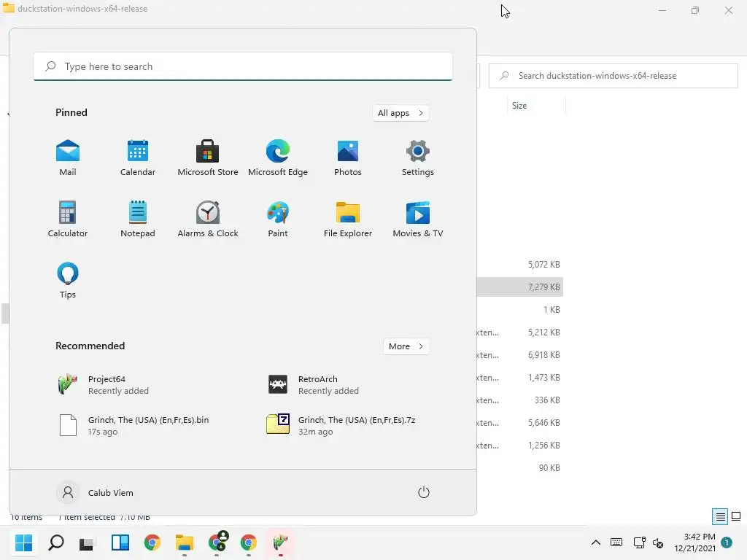Open touch keyboard tray icon
Screen dimensions: 747x560
pyautogui.click(x=616, y=542)
